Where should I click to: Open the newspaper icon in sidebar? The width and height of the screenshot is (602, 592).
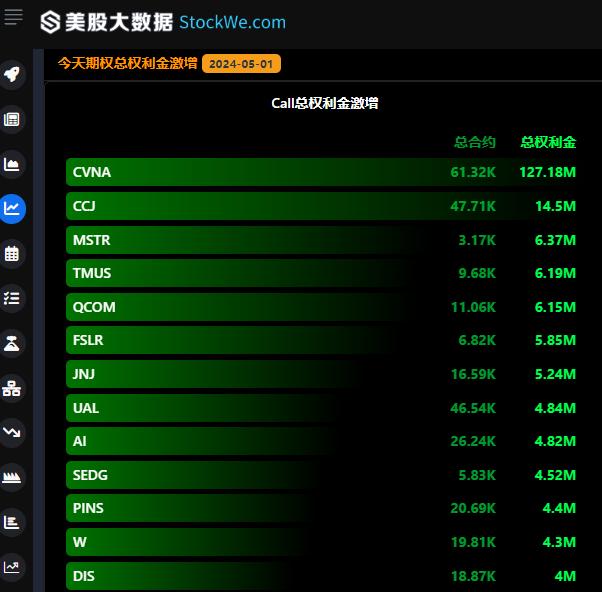pyautogui.click(x=12, y=119)
